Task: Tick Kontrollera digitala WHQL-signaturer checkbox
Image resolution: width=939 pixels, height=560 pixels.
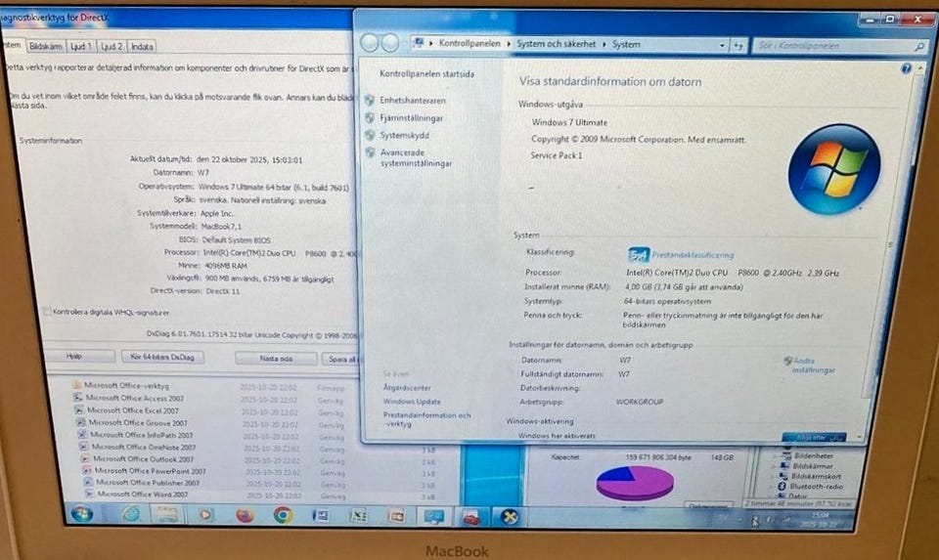Action: click(47, 312)
